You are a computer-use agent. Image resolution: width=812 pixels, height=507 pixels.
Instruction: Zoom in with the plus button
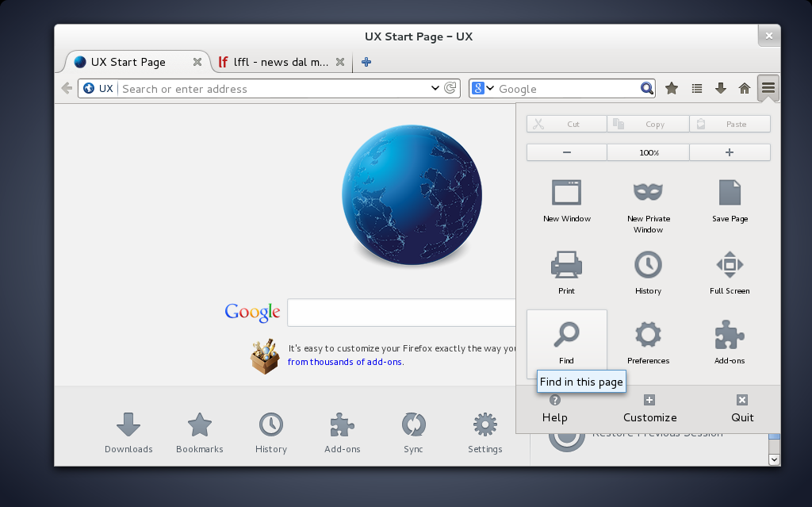click(730, 152)
